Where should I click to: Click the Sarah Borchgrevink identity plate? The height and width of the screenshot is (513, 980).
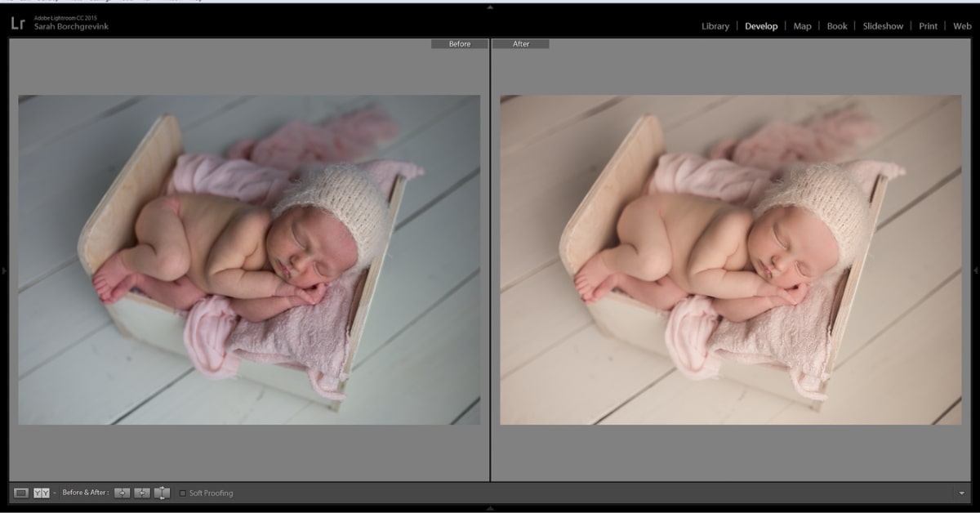pos(71,27)
